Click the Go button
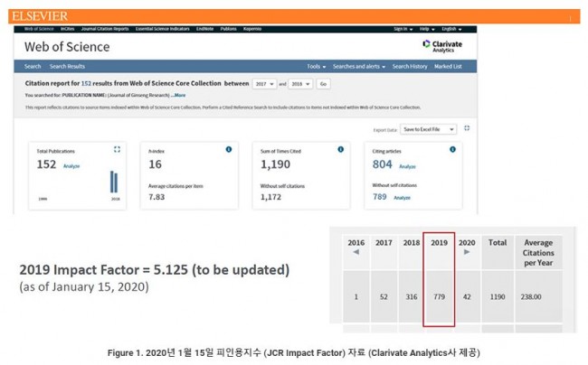 (x=323, y=84)
